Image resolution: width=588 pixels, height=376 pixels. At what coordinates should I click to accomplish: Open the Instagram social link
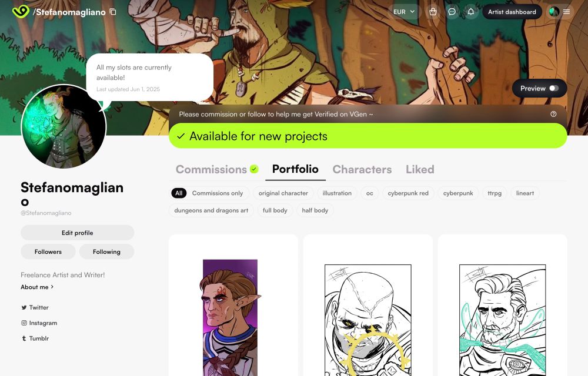pos(39,323)
